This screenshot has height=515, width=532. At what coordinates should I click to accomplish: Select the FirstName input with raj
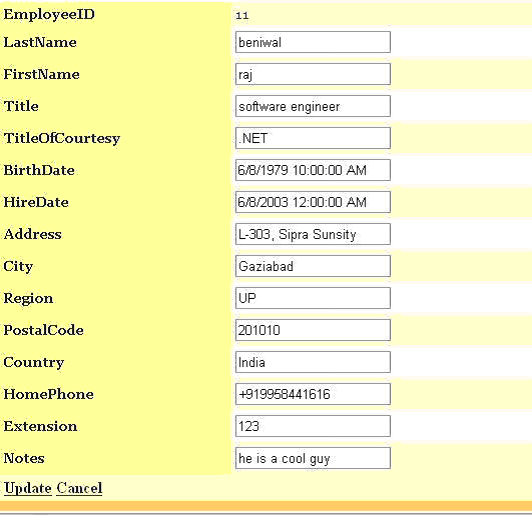pyautogui.click(x=313, y=74)
